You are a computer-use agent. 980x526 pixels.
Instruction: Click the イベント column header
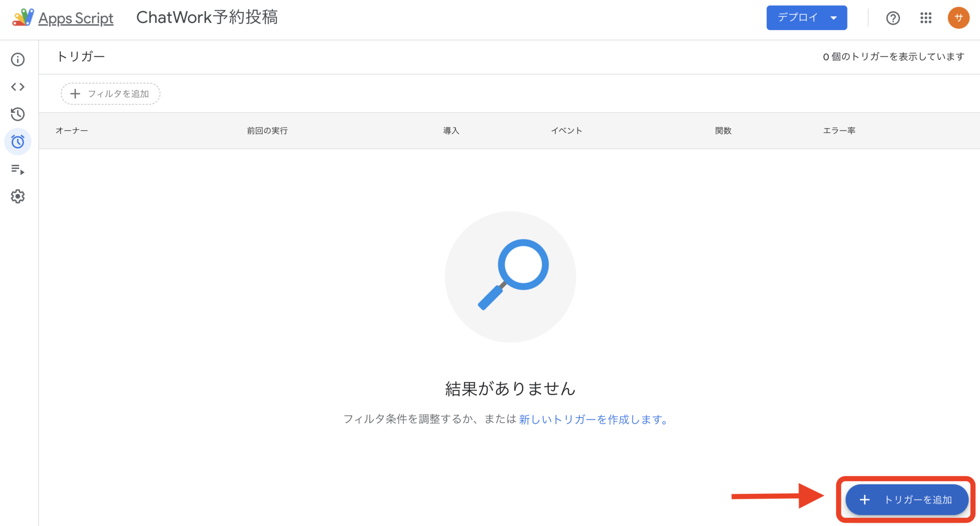coord(566,131)
